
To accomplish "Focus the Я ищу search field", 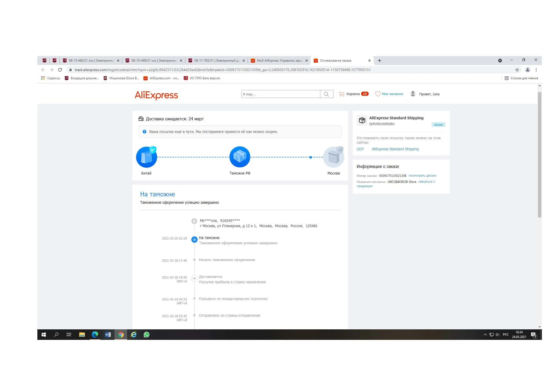I will tap(280, 94).
